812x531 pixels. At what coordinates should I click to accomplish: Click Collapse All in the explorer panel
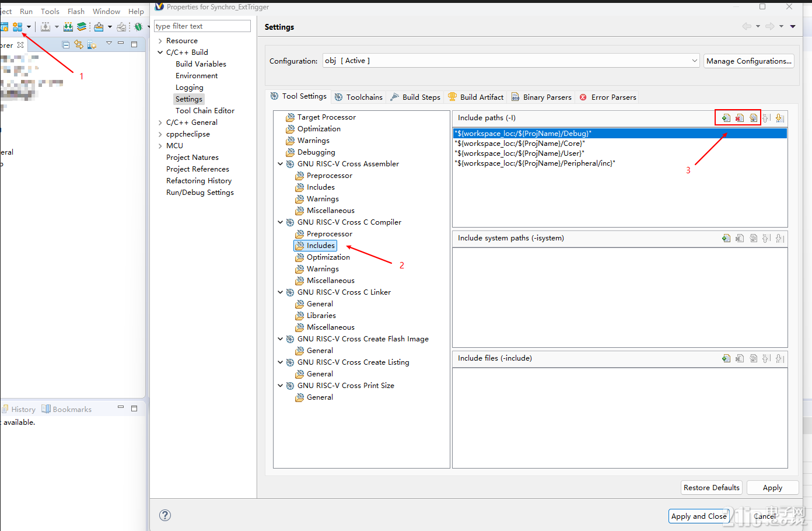[x=66, y=44]
